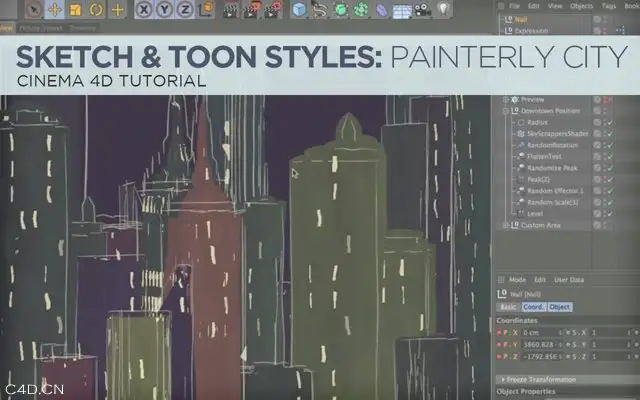Image resolution: width=640 pixels, height=400 pixels.
Task: Select the SkyScrappersShader effector
Action: 558,134
